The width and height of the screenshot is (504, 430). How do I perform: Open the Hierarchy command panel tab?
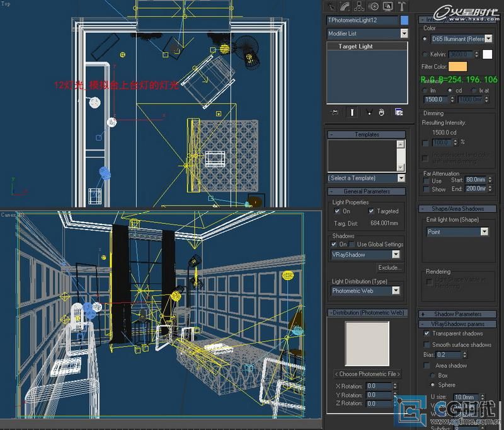pos(359,6)
